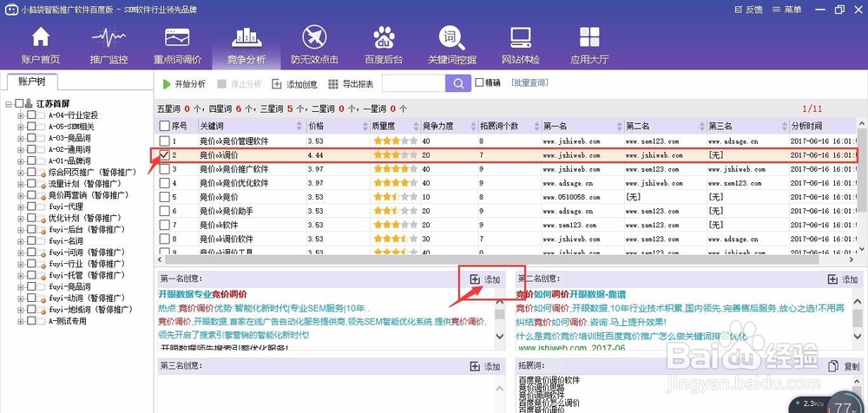Open the 菜单 menu

(x=786, y=10)
